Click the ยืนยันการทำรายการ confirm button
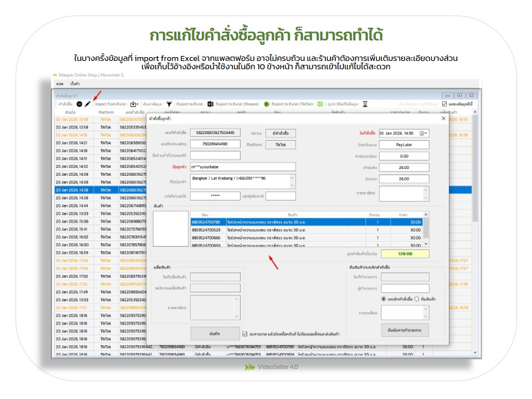Screen dimensions: 532x399 coord(405,330)
